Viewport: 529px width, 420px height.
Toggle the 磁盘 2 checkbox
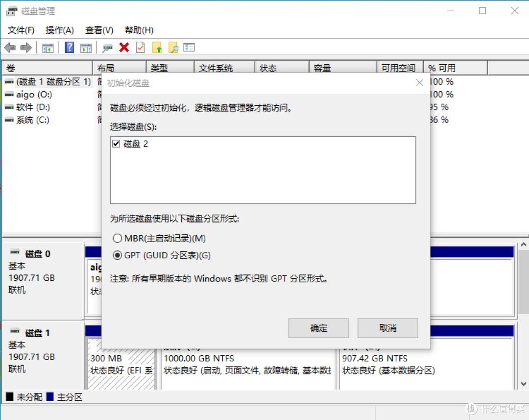click(116, 144)
